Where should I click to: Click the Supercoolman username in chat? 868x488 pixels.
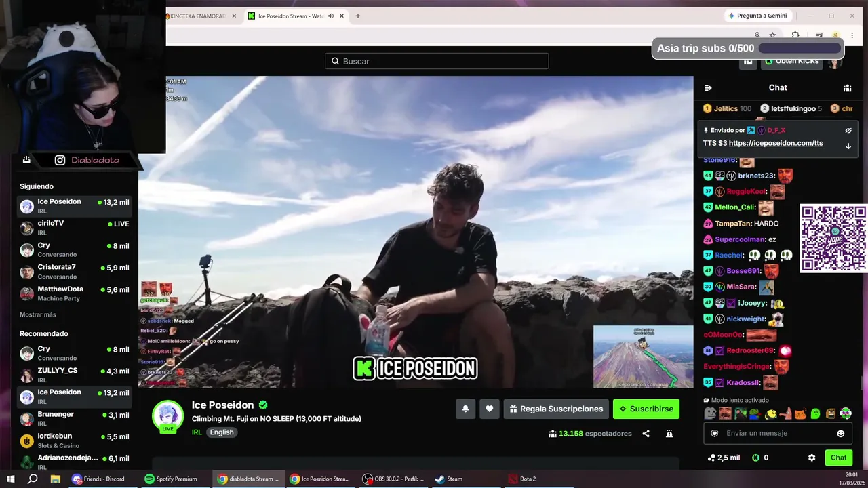pos(741,239)
